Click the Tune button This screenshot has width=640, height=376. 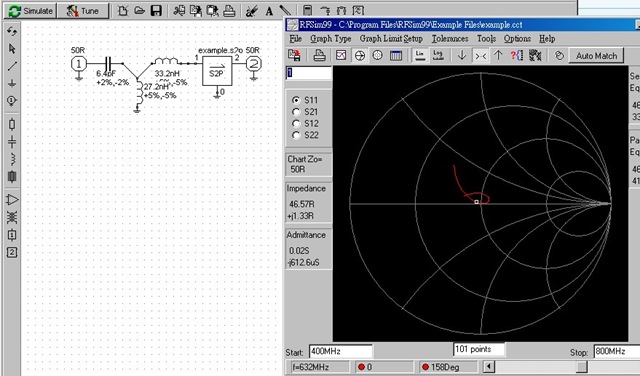83,11
